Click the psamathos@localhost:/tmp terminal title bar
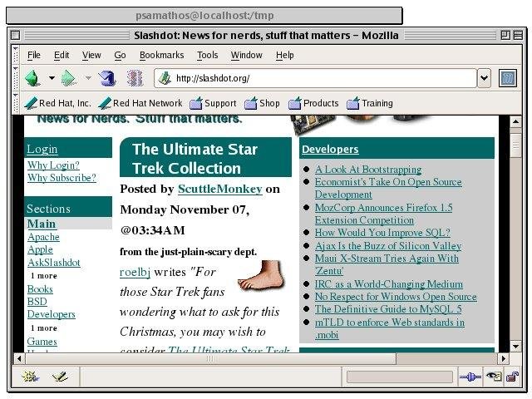 (204, 16)
